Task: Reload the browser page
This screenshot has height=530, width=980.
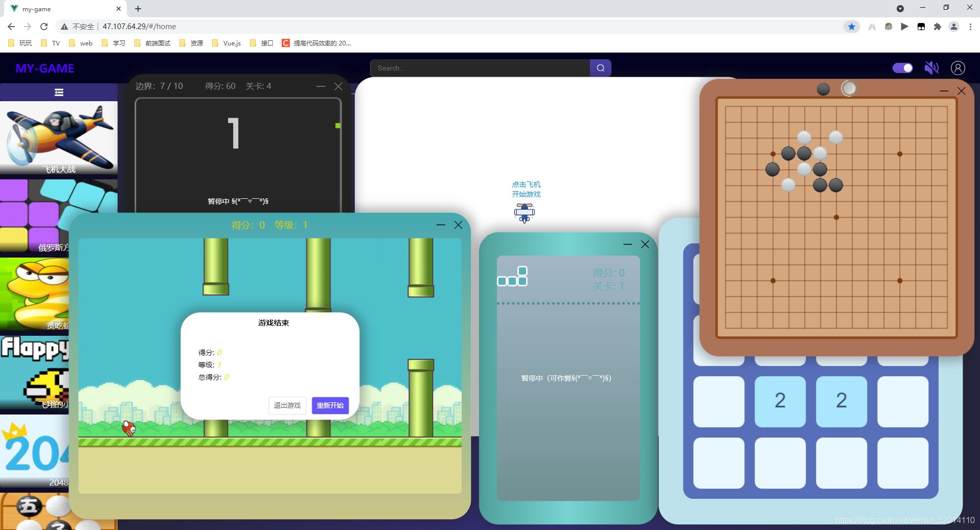Action: pyautogui.click(x=44, y=27)
